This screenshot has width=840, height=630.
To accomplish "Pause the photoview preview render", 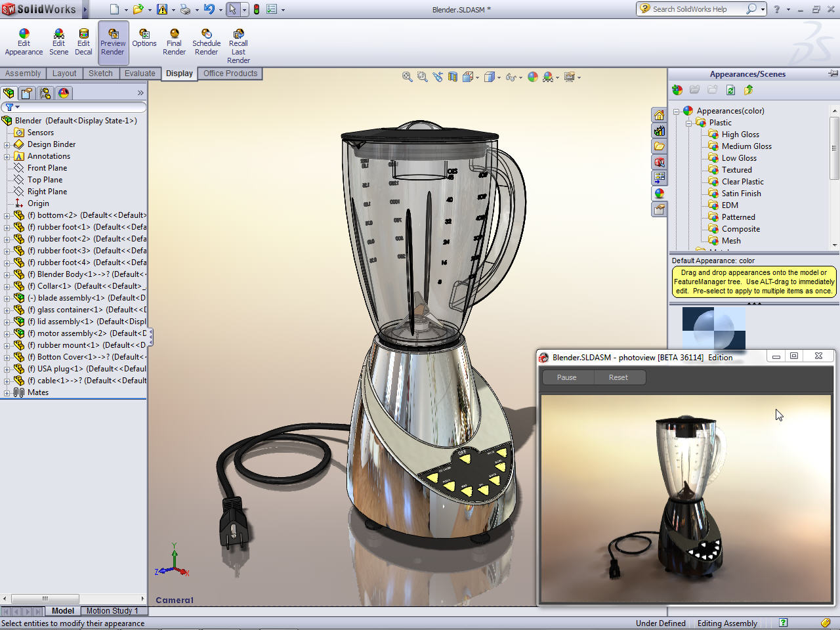I will pyautogui.click(x=567, y=377).
